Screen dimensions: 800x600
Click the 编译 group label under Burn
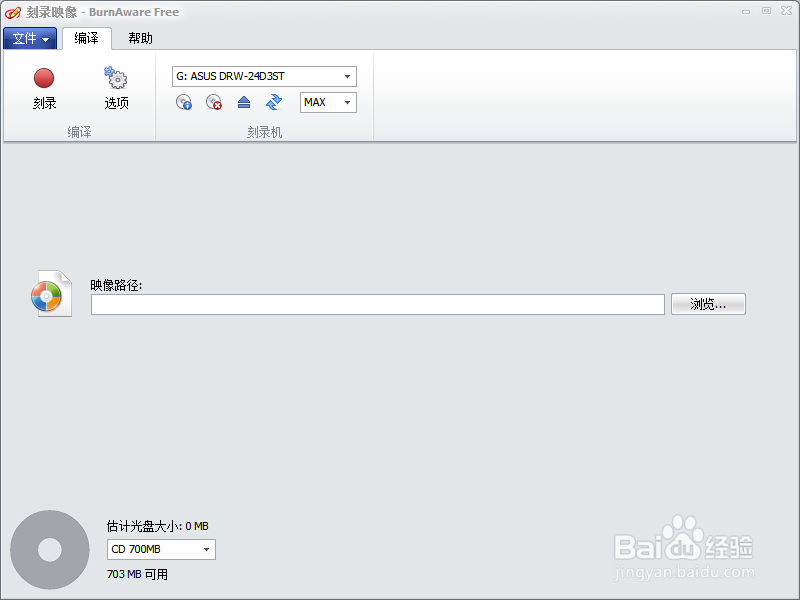[79, 132]
